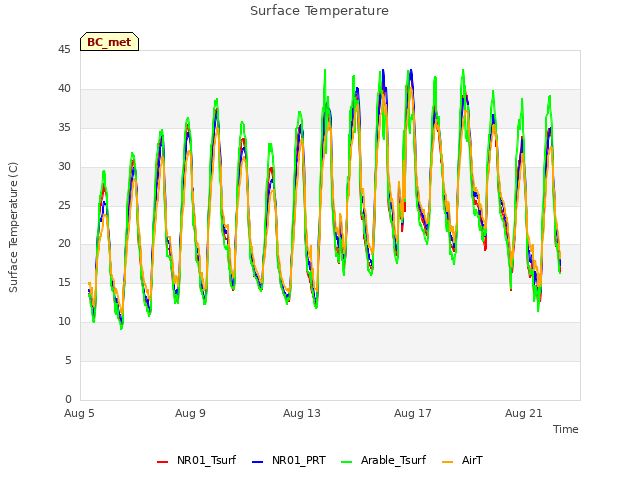Toggle the NR01_Tsurf legend entry
The image size is (640, 480).
196,460
